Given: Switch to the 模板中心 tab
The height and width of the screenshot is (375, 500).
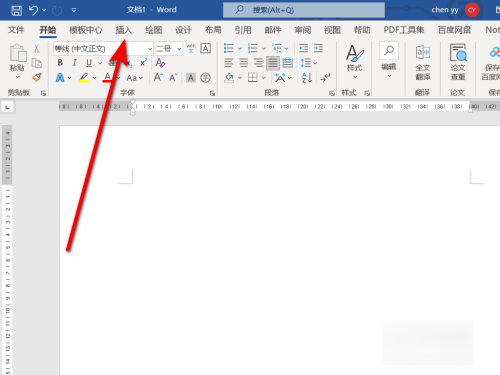Looking at the screenshot, I should [x=86, y=30].
